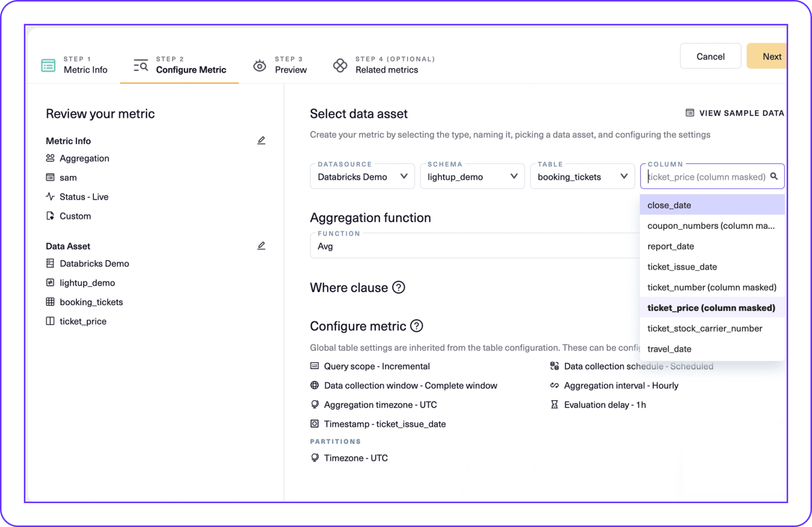Select close_date from the column list

click(x=669, y=205)
